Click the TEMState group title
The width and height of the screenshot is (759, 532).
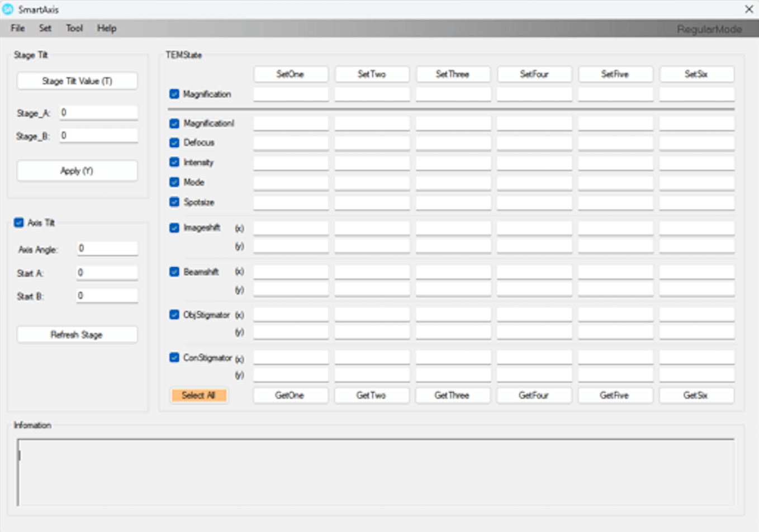[x=184, y=55]
